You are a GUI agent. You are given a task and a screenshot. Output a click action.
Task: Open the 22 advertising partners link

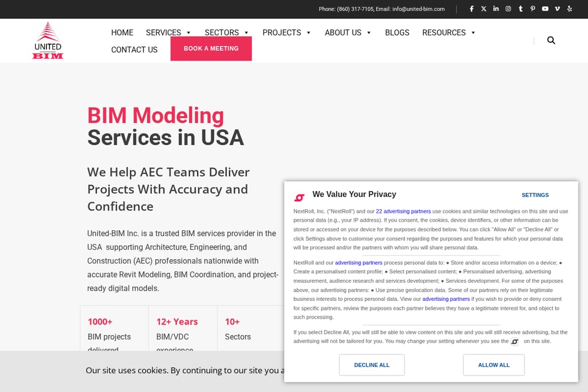(x=403, y=212)
